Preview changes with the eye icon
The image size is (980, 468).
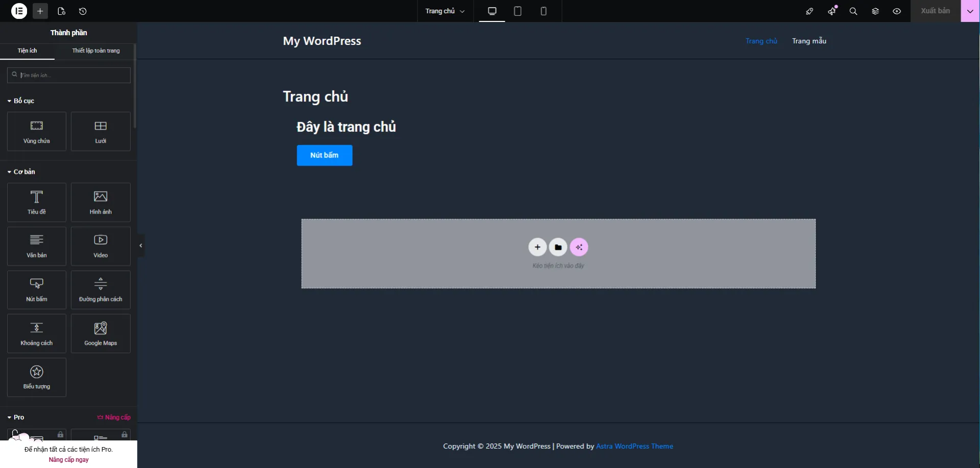(897, 11)
